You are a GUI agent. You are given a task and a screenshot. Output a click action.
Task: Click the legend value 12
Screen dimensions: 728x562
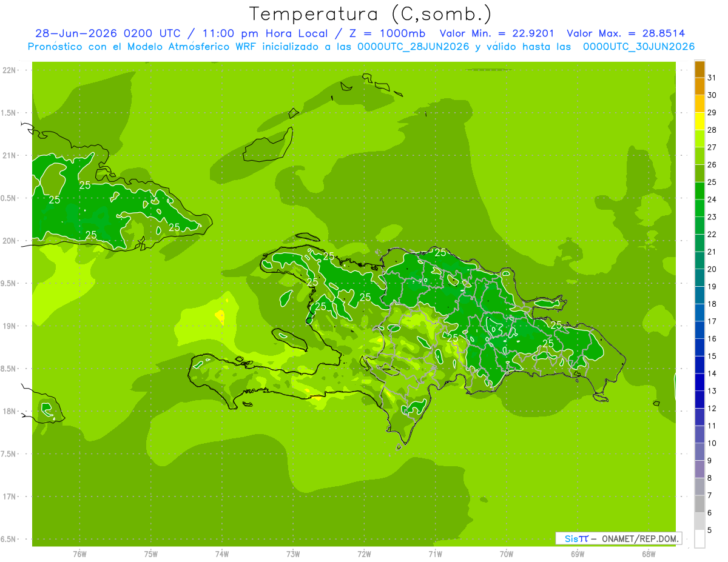pyautogui.click(x=712, y=408)
